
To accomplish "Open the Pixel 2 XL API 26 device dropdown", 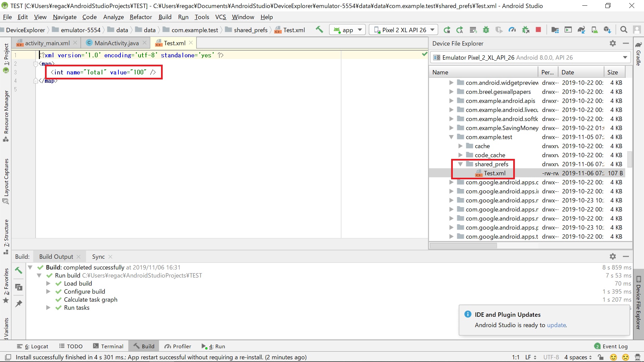I will pos(404,30).
